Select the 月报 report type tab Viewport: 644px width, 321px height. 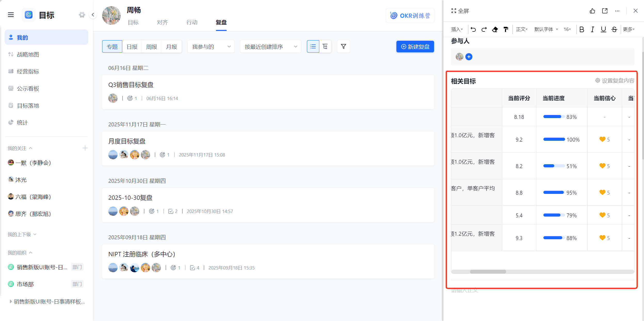point(171,46)
